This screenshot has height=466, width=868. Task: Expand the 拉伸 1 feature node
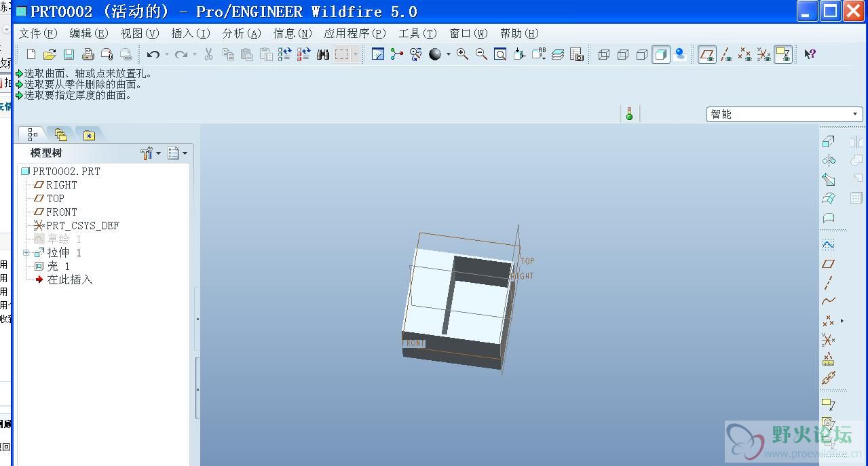[26, 252]
